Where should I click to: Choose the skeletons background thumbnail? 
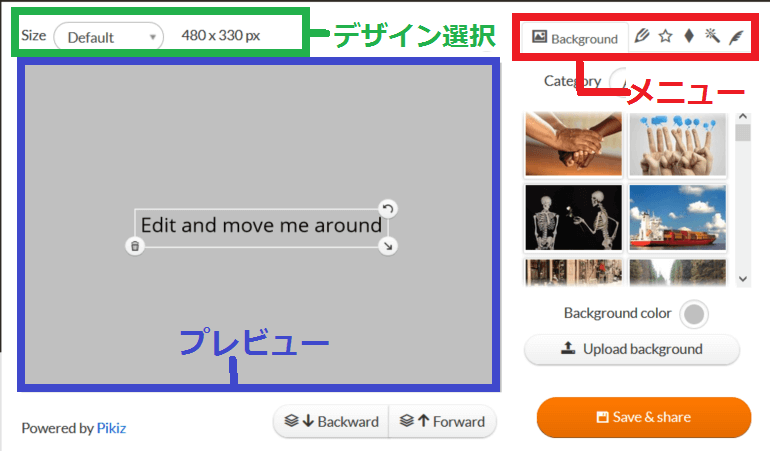(574, 217)
